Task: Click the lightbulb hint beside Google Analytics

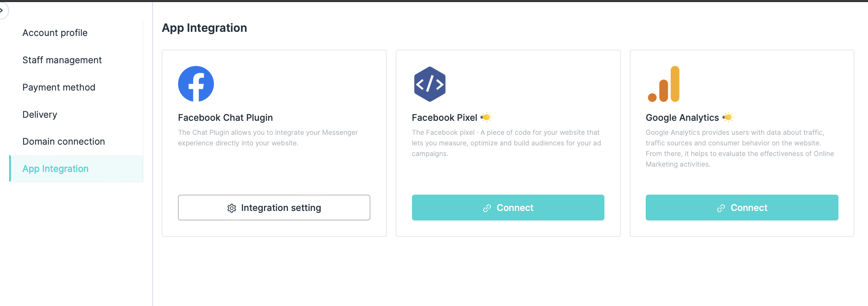Action: click(x=728, y=117)
